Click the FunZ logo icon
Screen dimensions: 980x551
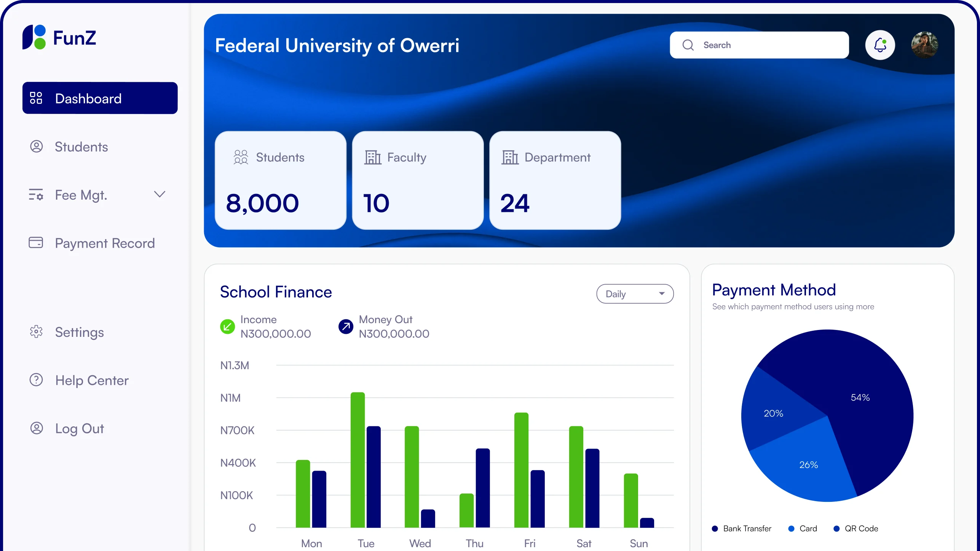point(34,37)
